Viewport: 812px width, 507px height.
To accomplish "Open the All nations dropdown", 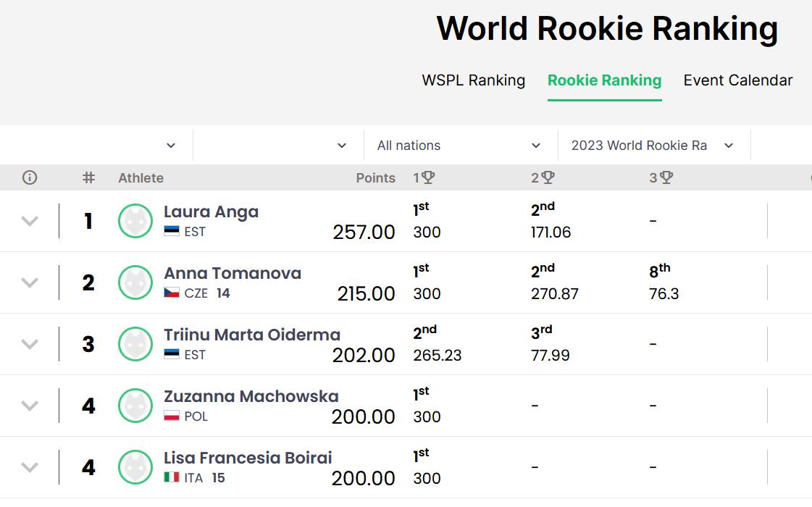I will pyautogui.click(x=459, y=146).
